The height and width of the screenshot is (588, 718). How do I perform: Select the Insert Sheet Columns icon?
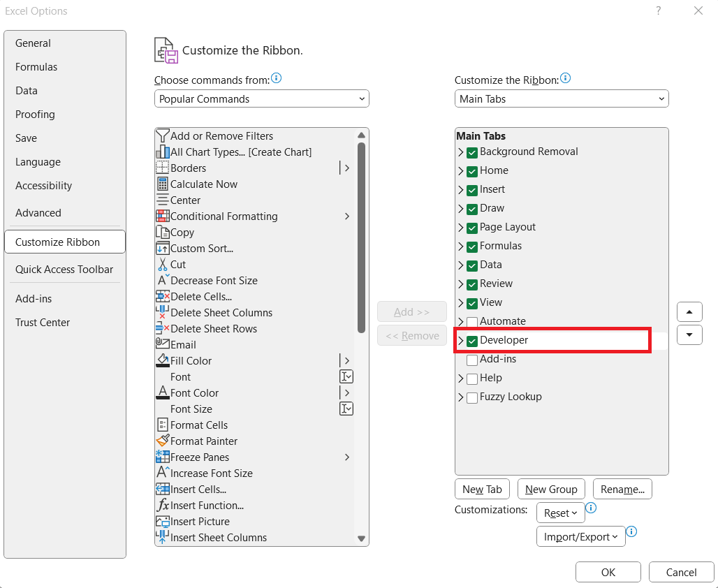click(162, 537)
